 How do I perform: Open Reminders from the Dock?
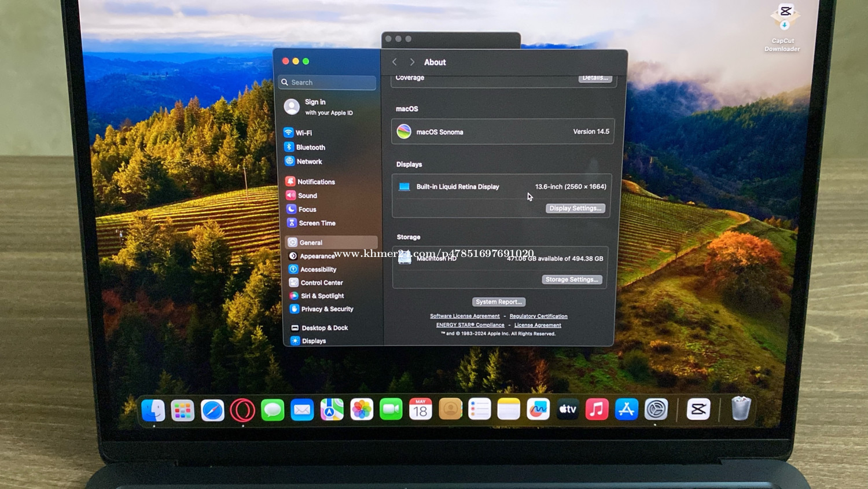(480, 409)
